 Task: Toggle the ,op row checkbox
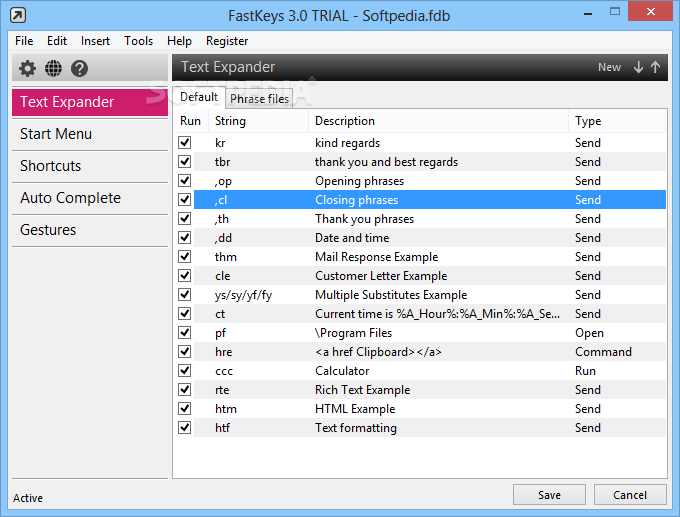coord(185,180)
